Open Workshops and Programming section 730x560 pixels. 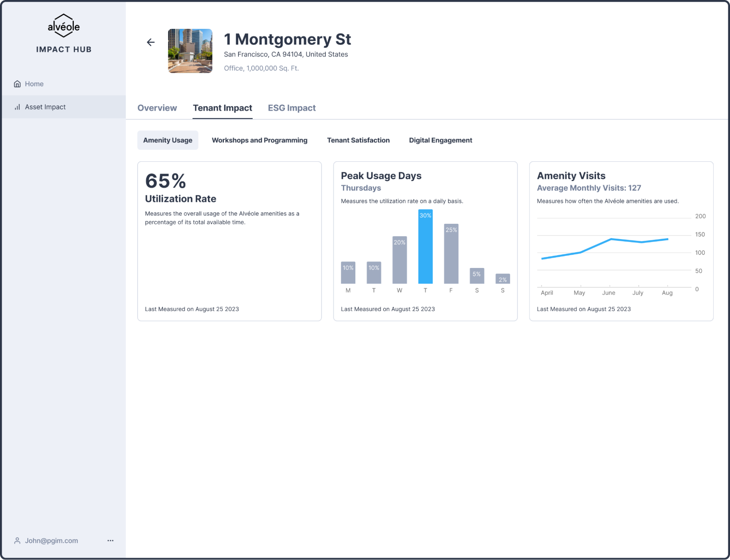pyautogui.click(x=259, y=140)
